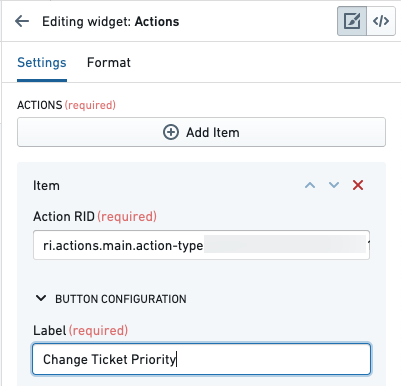401x386 pixels.
Task: Switch to visual editor mode icon
Action: click(352, 21)
